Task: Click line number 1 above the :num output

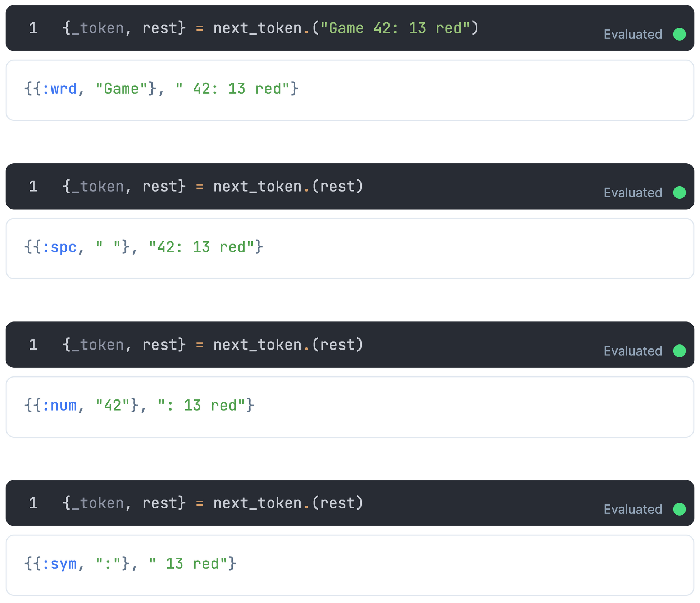Action: 33,344
